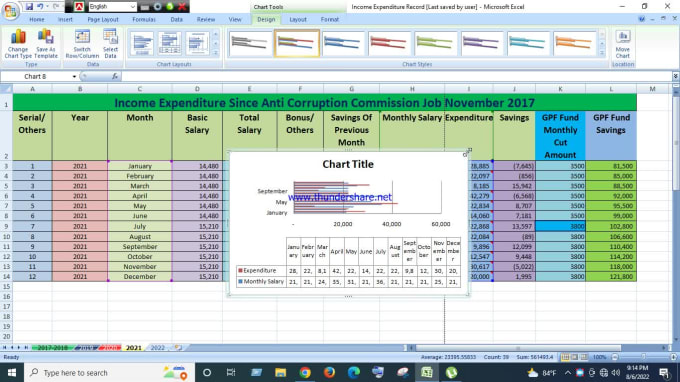Save workbook from quick access toolbar
680x382 pixels.
point(29,7)
